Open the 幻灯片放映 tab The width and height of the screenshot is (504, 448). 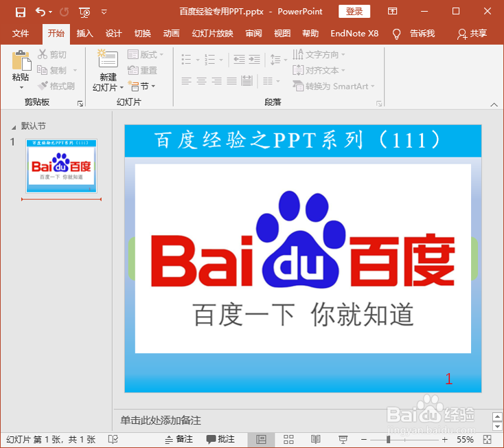pos(212,34)
